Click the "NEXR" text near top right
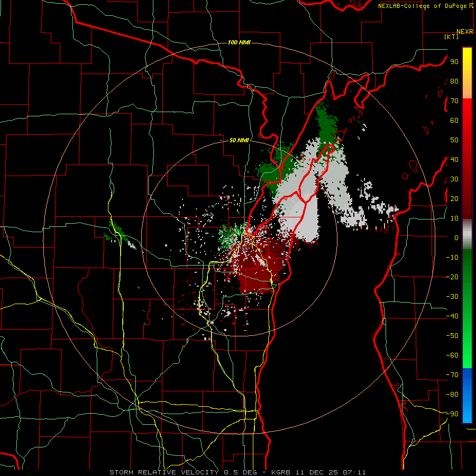 (465, 32)
